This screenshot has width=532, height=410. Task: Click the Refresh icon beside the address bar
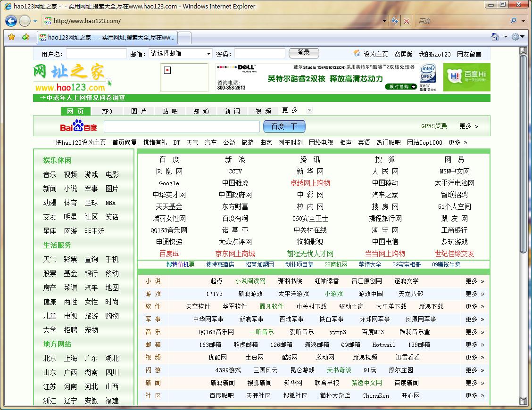[x=395, y=21]
